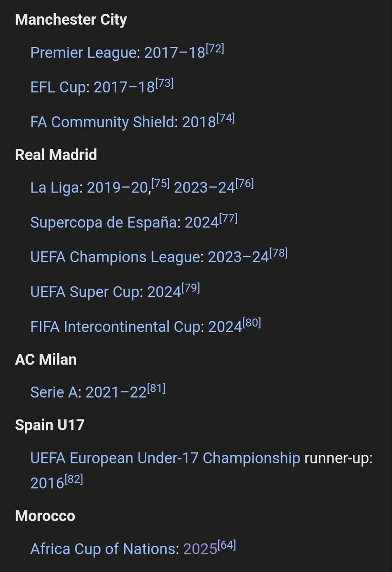Open citation reference 73
The width and height of the screenshot is (392, 572).
coord(164,83)
